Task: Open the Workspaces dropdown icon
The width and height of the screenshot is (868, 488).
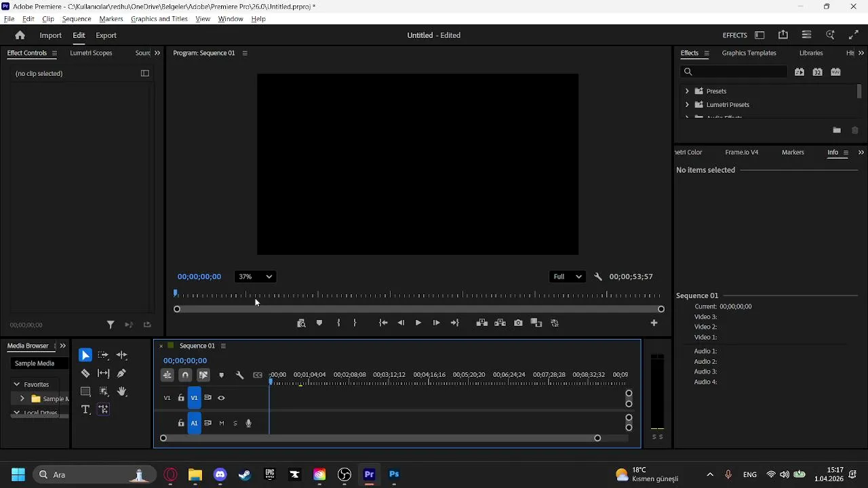Action: pos(759,35)
